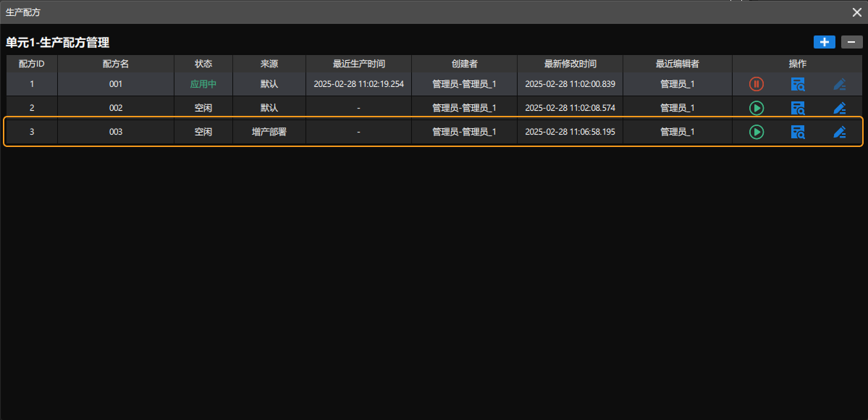This screenshot has width=868, height=420.
Task: Edit recipe 003 with the pencil icon
Action: coord(840,132)
